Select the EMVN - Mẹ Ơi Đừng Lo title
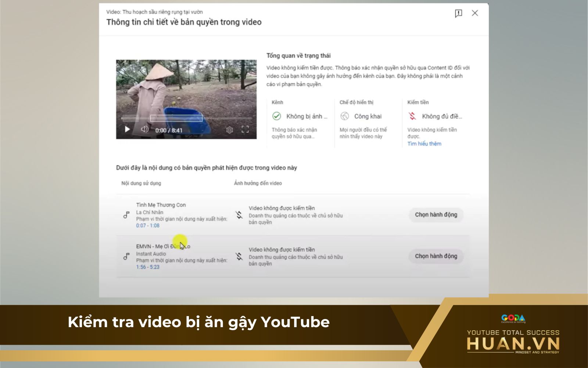The height and width of the screenshot is (368, 588). coord(163,247)
